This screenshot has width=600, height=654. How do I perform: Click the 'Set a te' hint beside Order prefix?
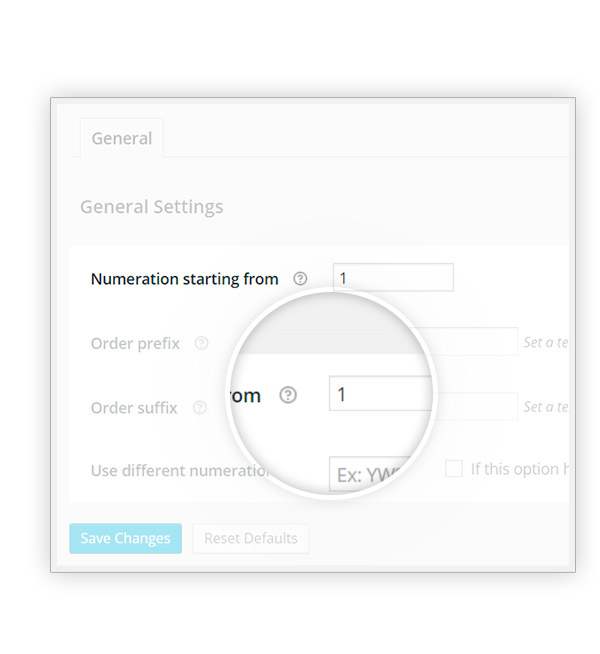pyautogui.click(x=546, y=343)
